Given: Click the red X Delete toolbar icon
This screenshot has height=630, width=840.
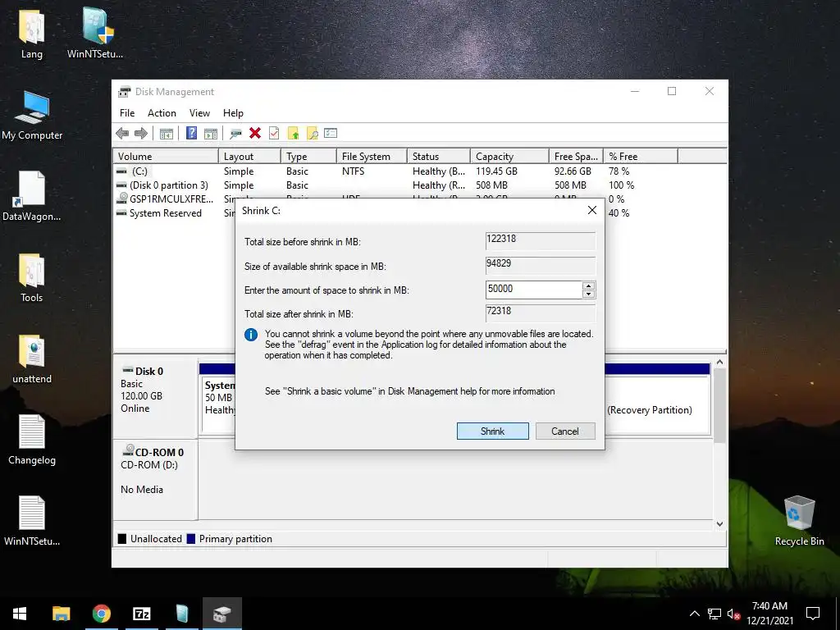Looking at the screenshot, I should 255,133.
